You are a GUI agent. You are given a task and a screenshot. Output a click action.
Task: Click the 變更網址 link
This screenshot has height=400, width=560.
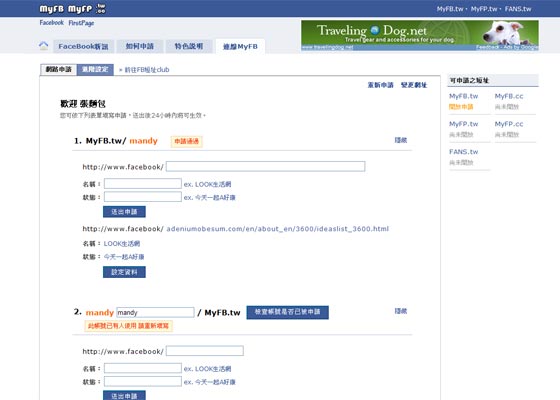(414, 85)
